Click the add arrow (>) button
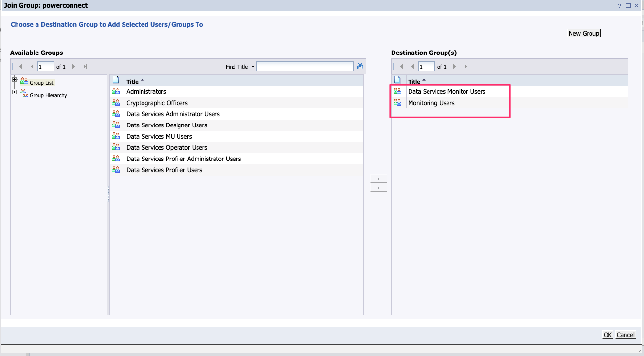The height and width of the screenshot is (356, 644). coord(378,178)
